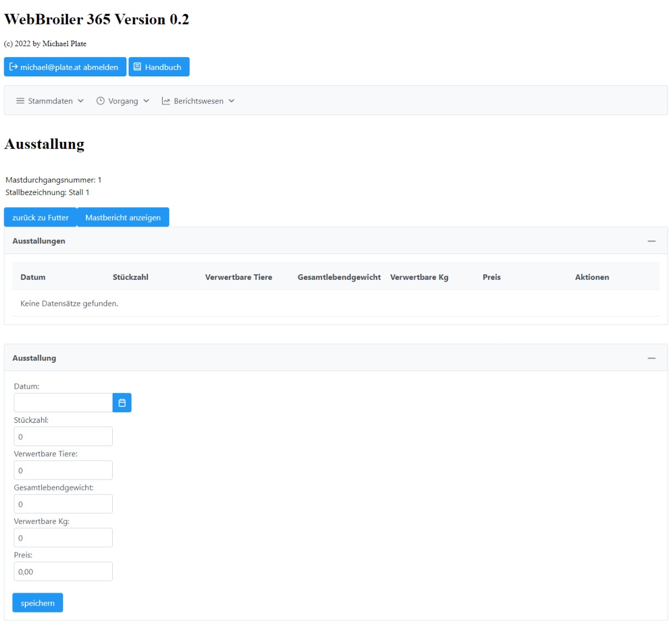672x625 pixels.
Task: Click the Stammdaten hamburger icon
Action: (20, 101)
